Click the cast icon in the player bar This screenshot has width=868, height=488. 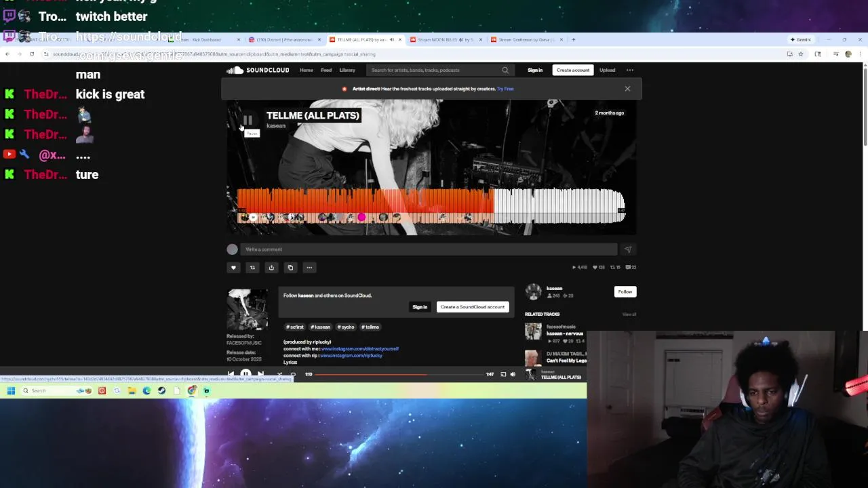503,374
